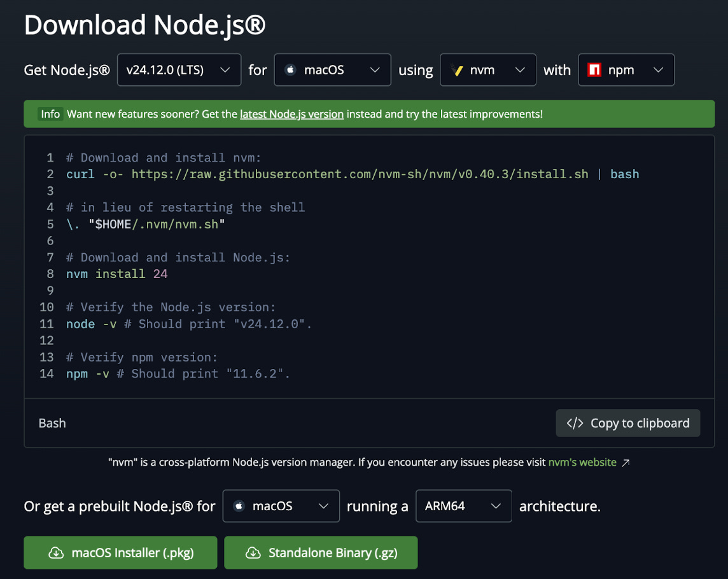Open the prebuilt macOS platform dropdown

pos(281,506)
